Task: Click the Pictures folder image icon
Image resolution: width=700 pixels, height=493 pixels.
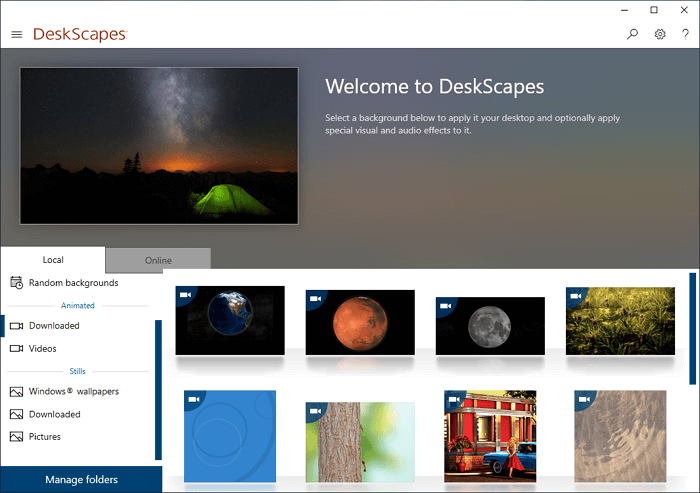Action: click(x=16, y=437)
